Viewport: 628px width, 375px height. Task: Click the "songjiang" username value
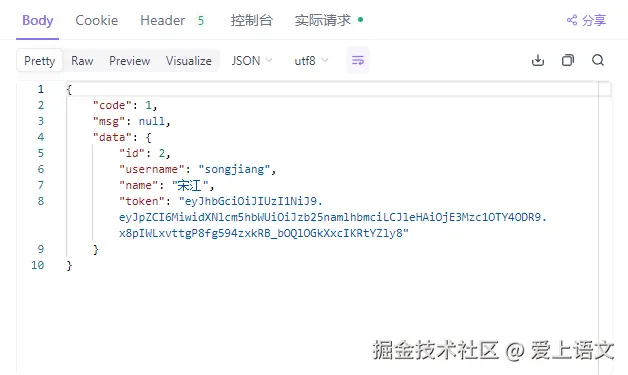[x=234, y=169]
